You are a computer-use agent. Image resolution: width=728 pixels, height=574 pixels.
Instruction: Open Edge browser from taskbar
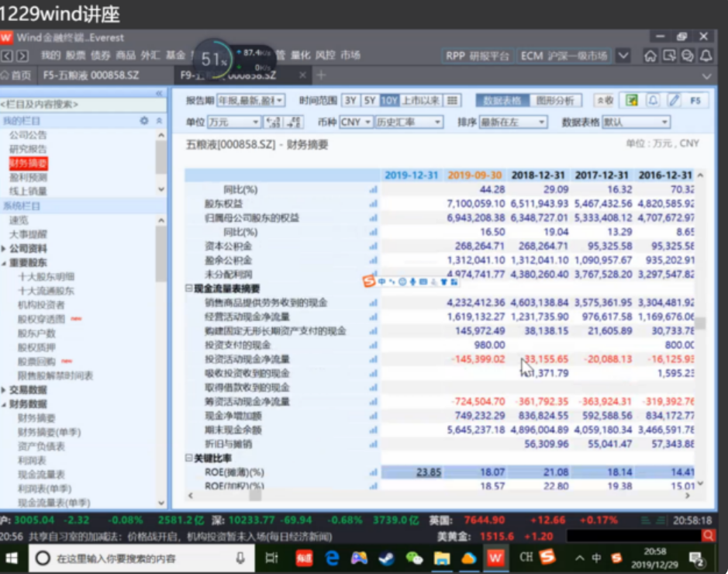332,558
